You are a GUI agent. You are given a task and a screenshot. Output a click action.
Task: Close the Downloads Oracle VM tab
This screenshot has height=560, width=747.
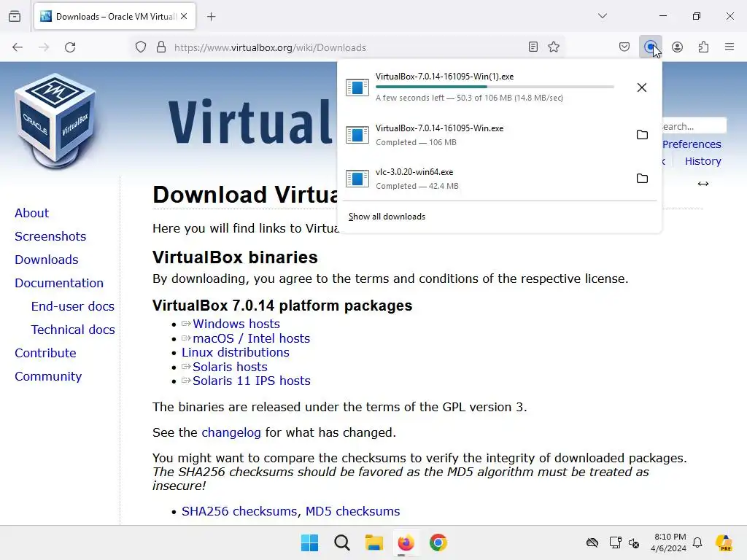184,16
